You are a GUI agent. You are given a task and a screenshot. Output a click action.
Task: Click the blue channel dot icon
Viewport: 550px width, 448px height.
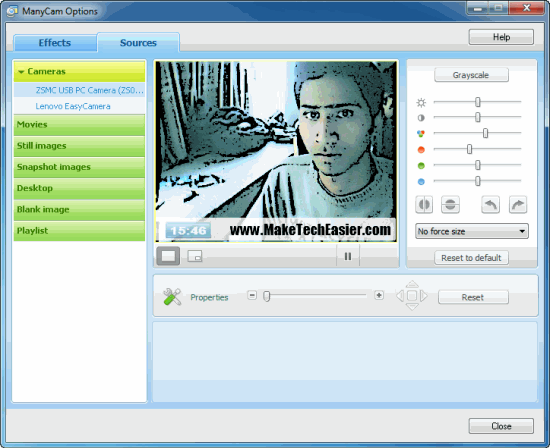coord(421,182)
